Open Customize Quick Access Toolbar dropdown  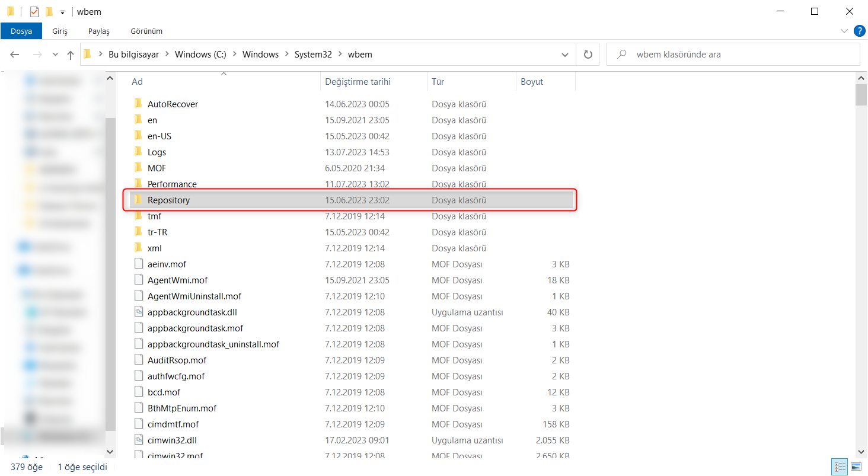tap(62, 12)
